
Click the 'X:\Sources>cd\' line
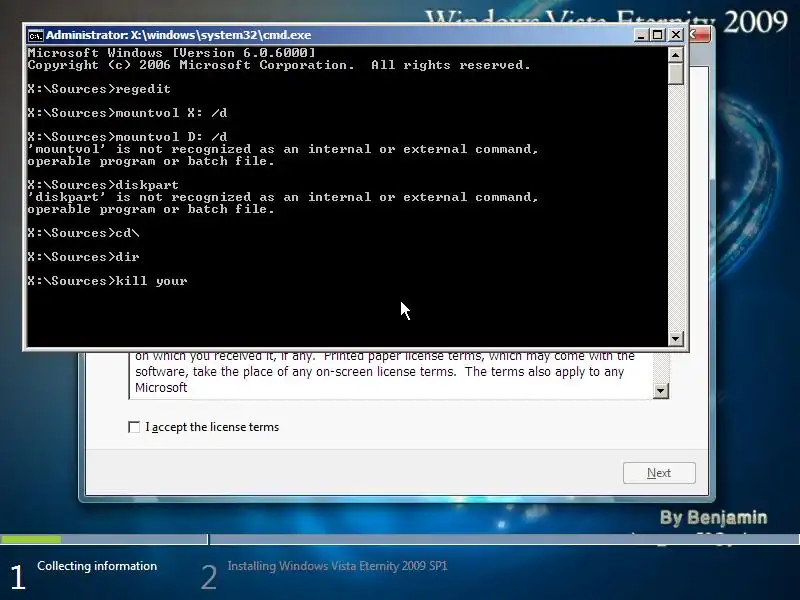click(x=83, y=233)
